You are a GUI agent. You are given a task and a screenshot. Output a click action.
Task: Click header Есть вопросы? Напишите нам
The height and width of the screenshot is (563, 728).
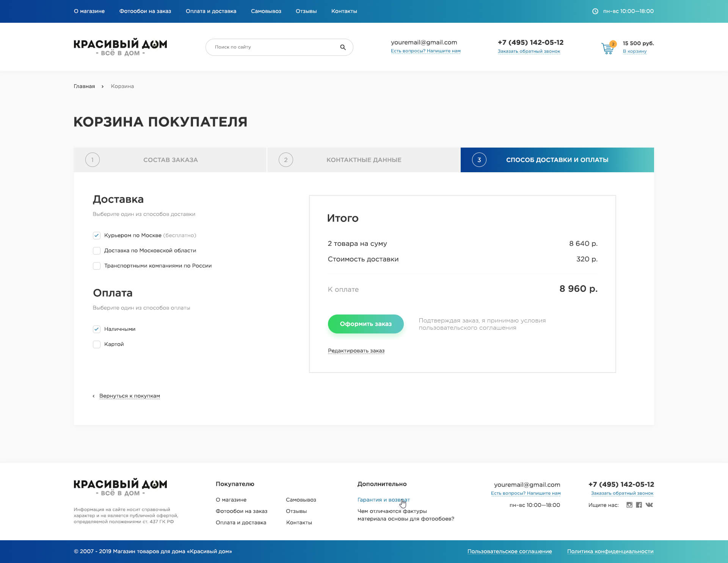(x=425, y=51)
